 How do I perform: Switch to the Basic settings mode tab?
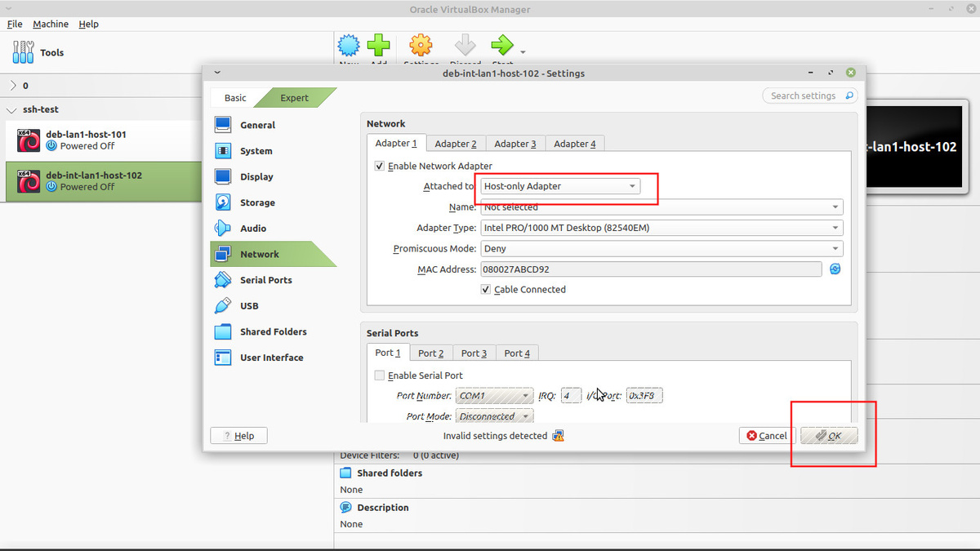[235, 98]
